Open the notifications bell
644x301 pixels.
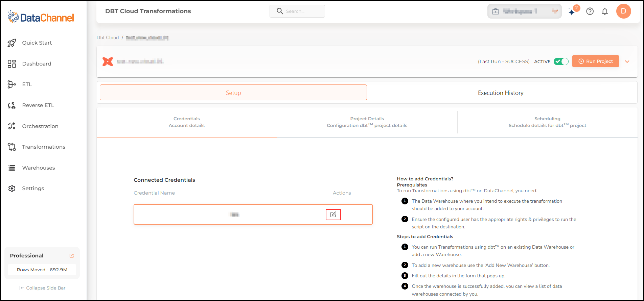tap(605, 11)
